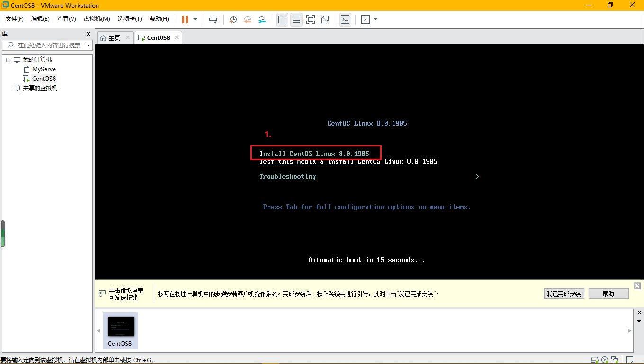
Task: Click the 帮助 button in the info bar
Action: click(608, 294)
